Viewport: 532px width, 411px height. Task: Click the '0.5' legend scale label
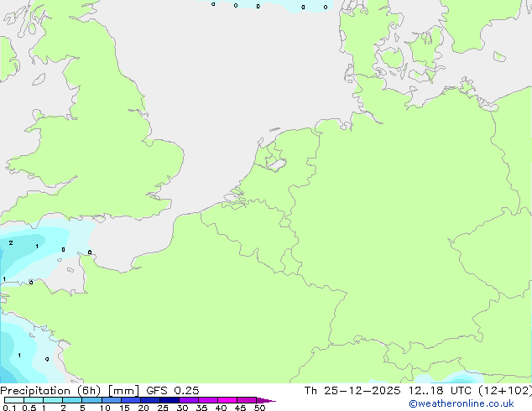(29, 408)
